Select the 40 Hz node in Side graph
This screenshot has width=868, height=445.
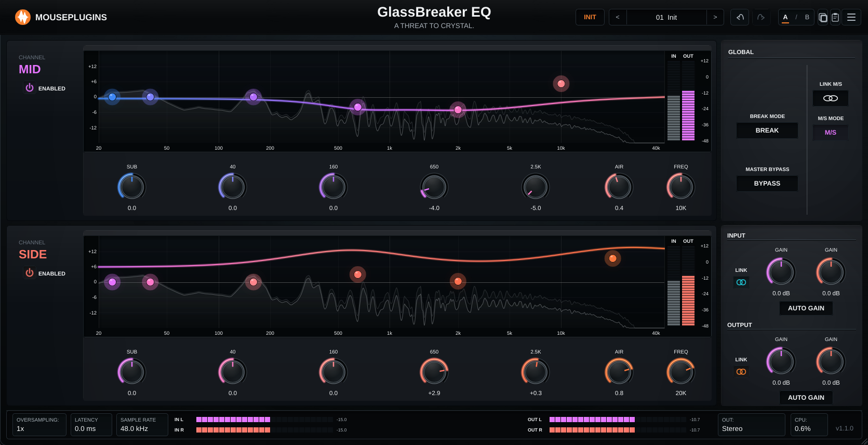150,282
